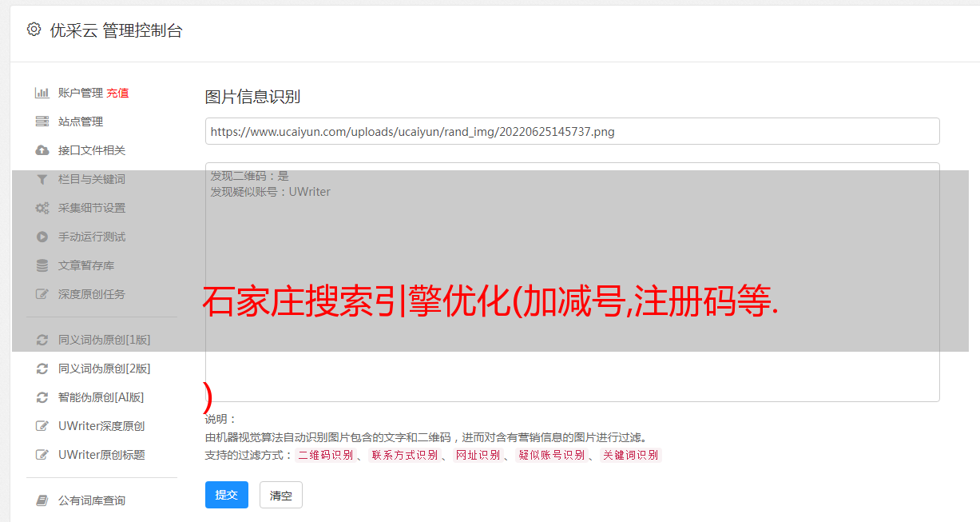980x522 pixels.
Task: Click the result line 发现二维码：是
Action: (250, 176)
